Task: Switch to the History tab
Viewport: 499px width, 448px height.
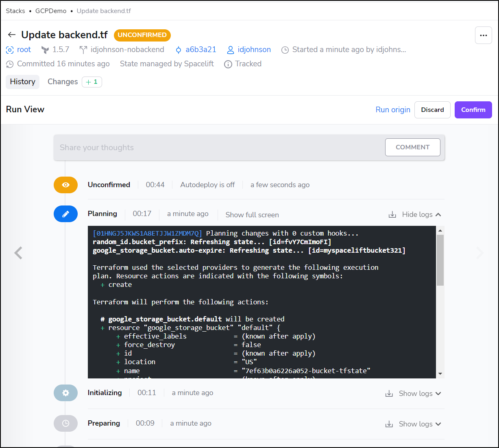Action: point(23,82)
